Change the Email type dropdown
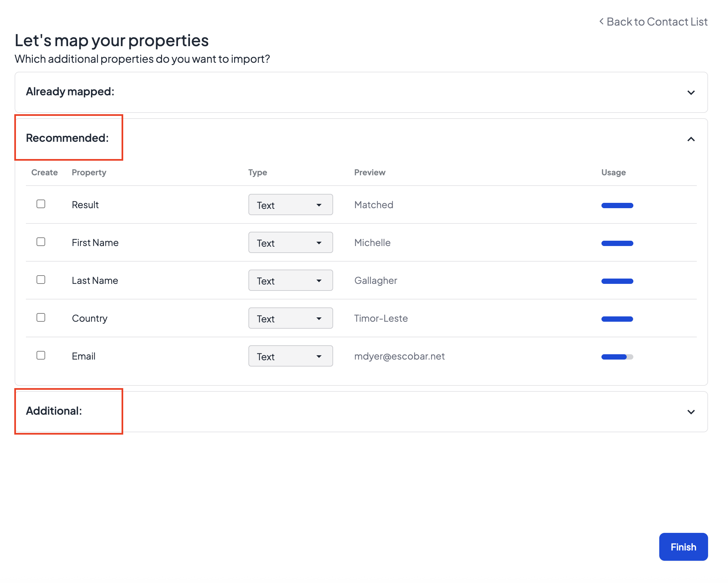The image size is (728, 583). (290, 356)
